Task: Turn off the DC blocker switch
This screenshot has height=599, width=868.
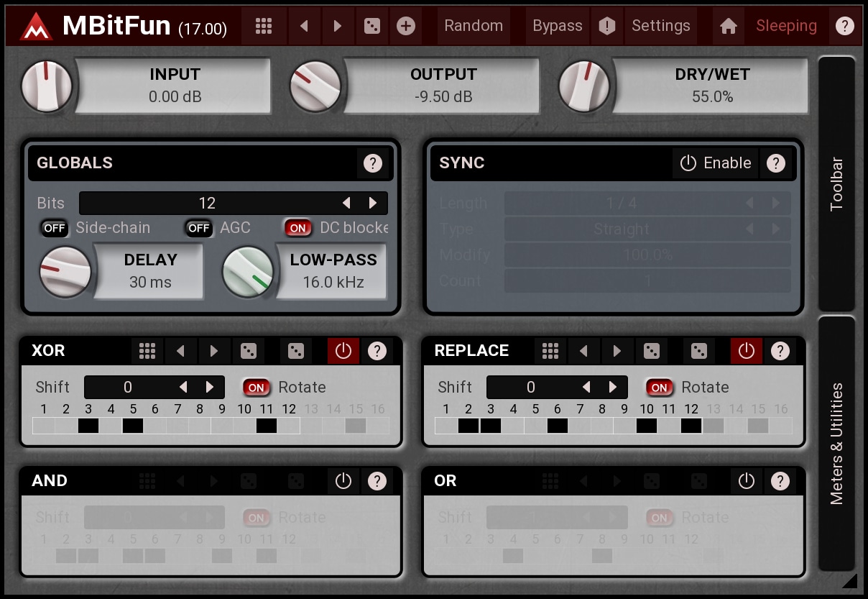Action: point(297,228)
